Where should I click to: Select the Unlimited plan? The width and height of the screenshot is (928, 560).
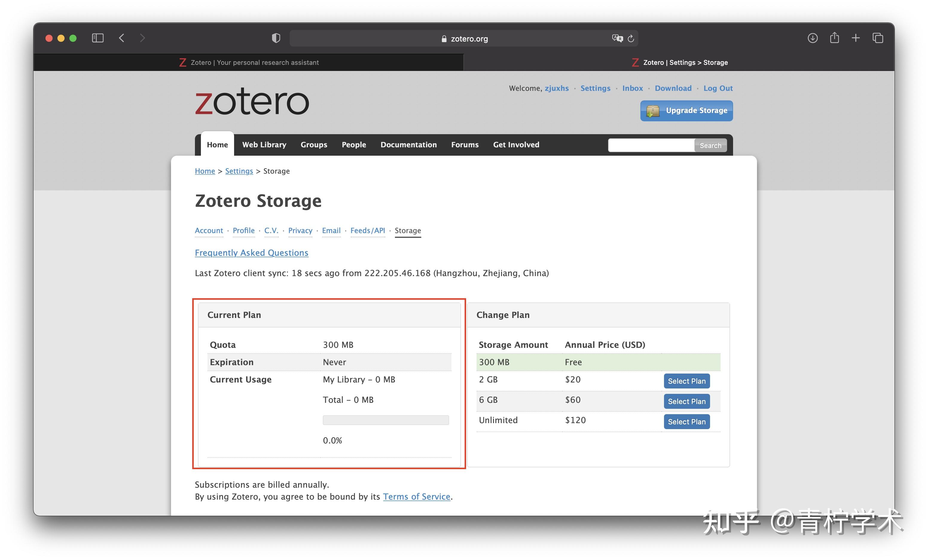point(686,422)
